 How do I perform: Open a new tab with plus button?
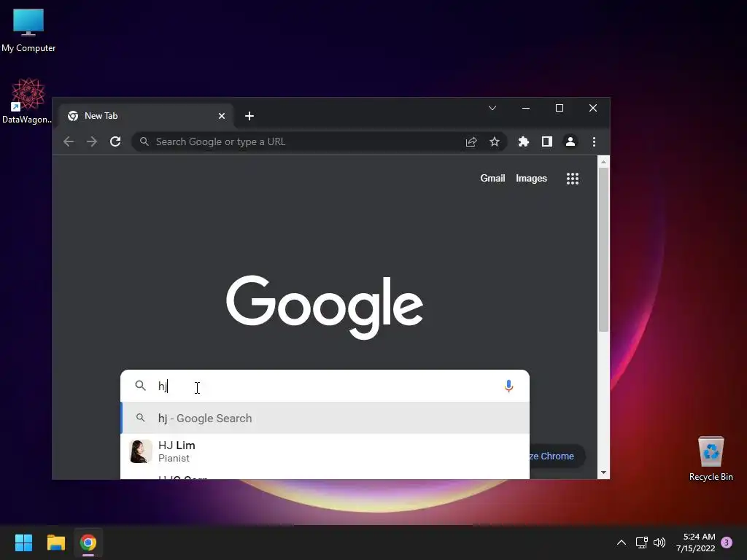coord(249,116)
